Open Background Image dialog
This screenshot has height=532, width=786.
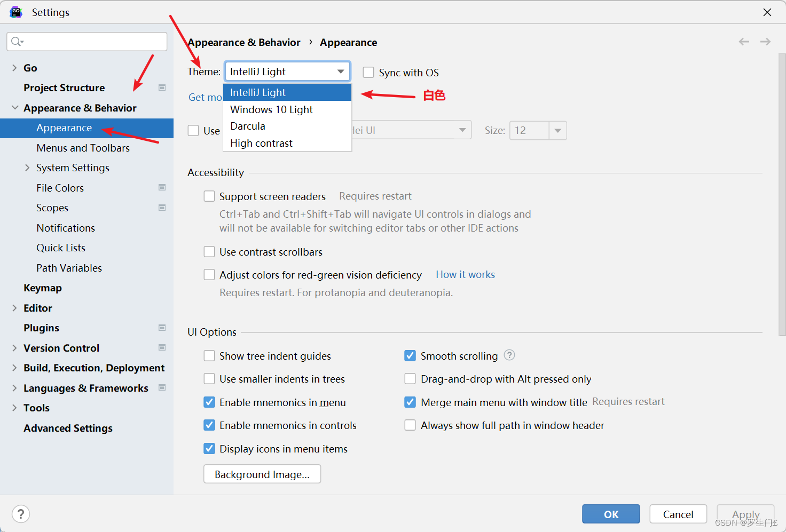[262, 474]
